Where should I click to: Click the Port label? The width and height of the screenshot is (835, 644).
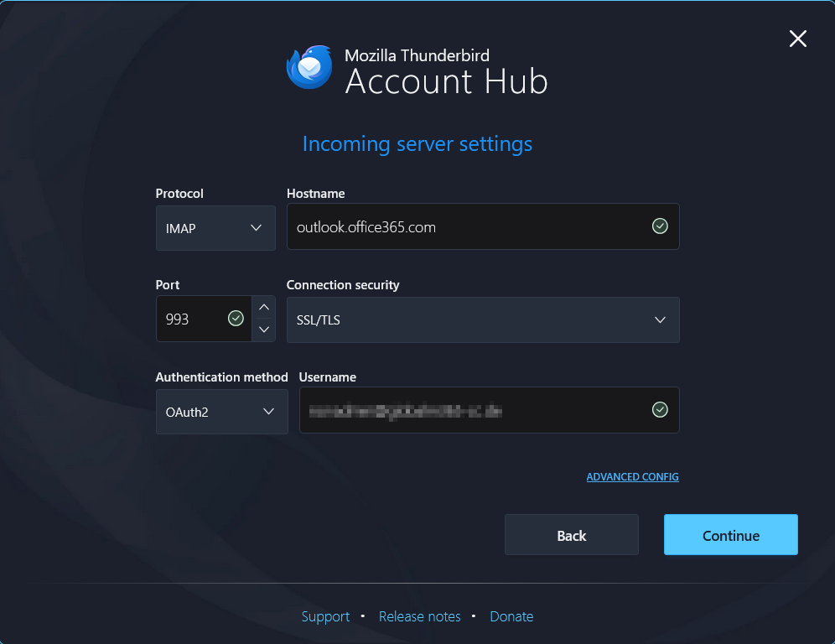pos(167,285)
